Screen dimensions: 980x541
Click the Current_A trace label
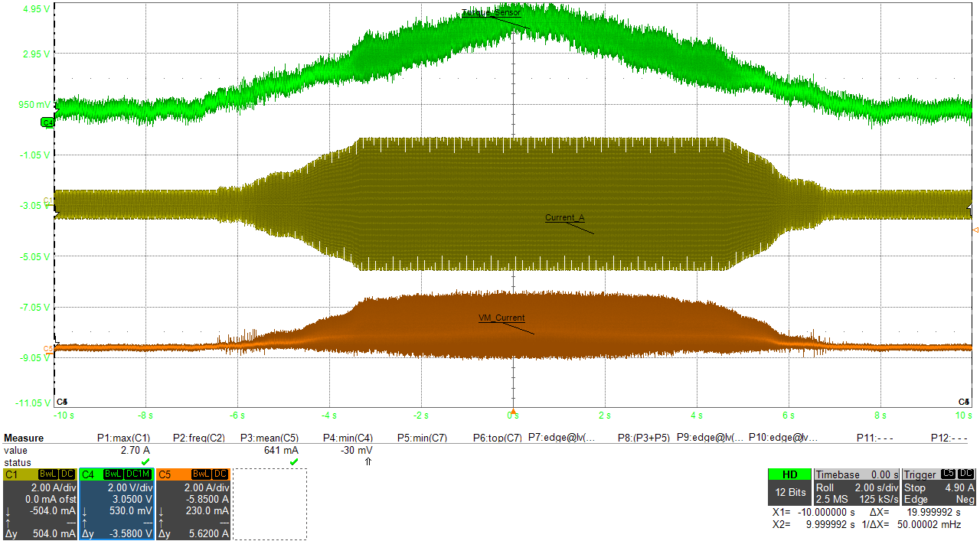tap(565, 217)
